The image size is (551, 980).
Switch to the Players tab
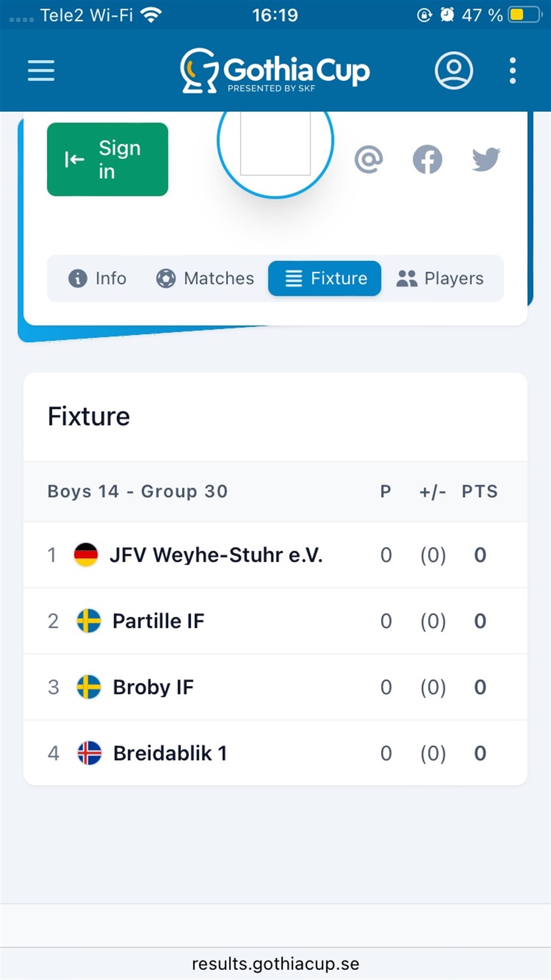pyautogui.click(x=440, y=278)
